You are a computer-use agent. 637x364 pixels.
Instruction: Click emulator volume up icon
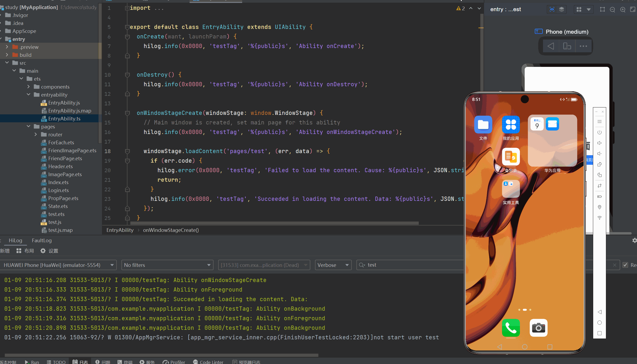tap(600, 143)
